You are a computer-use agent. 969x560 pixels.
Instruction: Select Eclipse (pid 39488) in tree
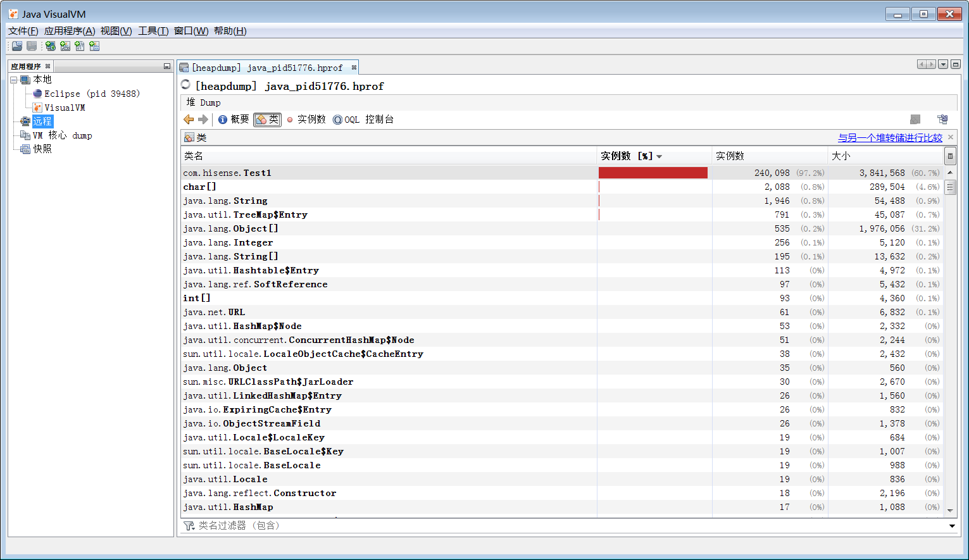pos(92,94)
